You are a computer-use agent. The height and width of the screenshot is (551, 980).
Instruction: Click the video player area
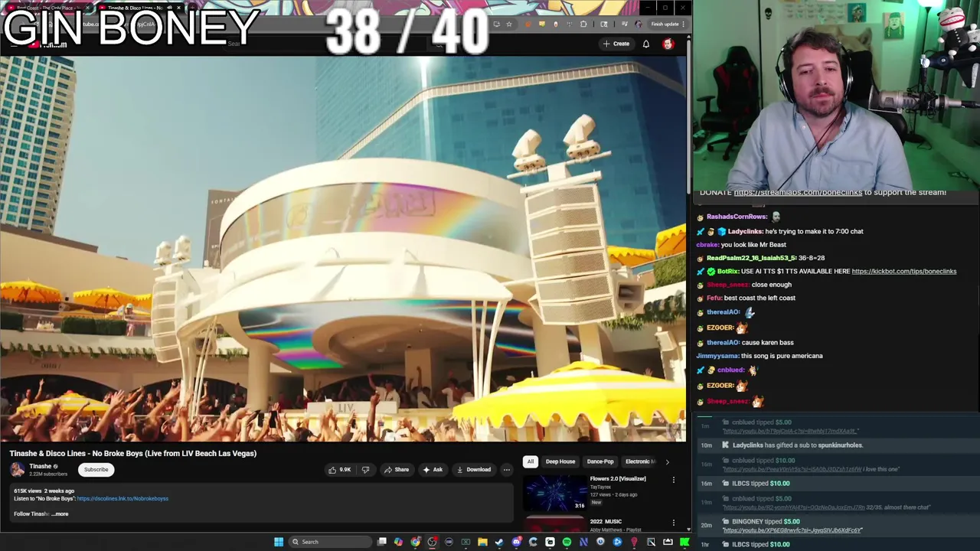click(x=343, y=249)
